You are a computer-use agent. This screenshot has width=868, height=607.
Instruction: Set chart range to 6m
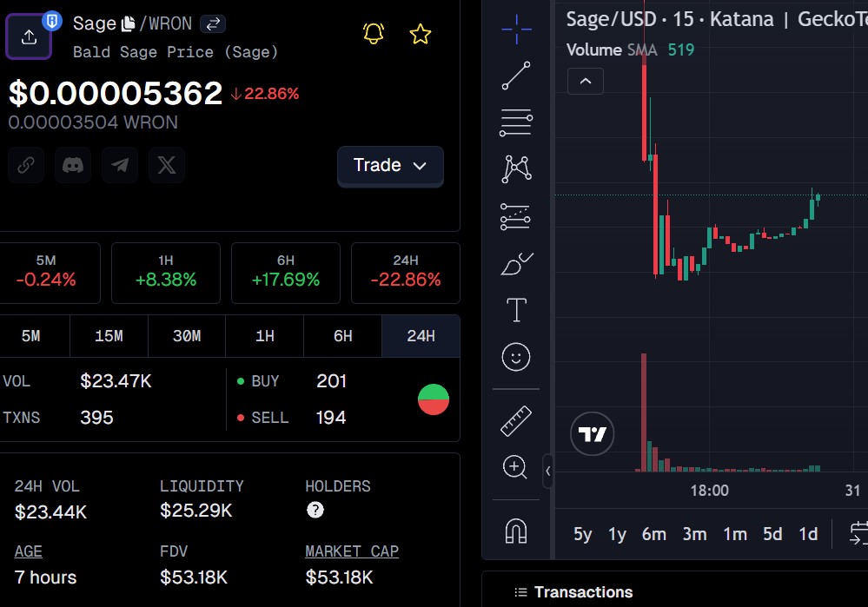click(653, 534)
